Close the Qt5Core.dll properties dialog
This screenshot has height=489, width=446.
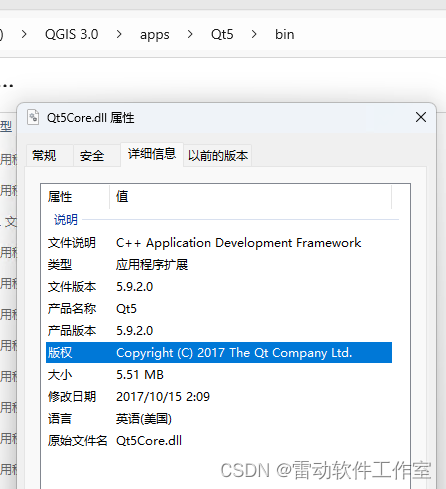click(x=421, y=117)
